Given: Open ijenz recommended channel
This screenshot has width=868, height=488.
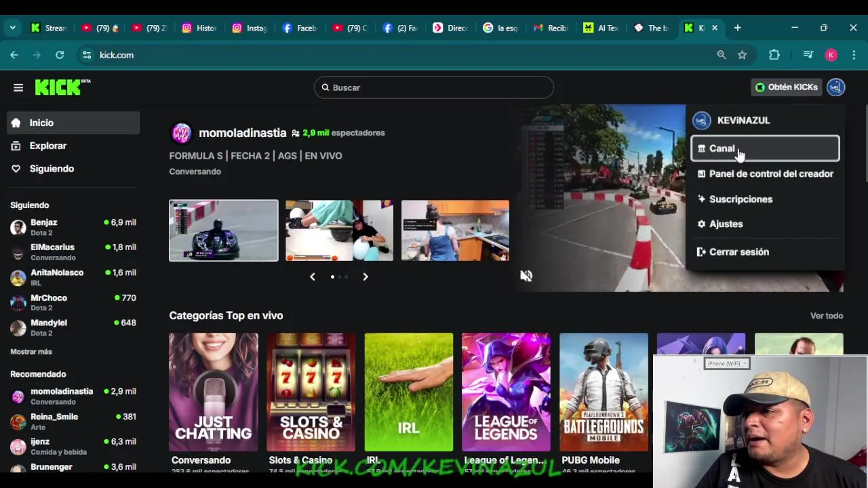Looking at the screenshot, I should (x=73, y=447).
